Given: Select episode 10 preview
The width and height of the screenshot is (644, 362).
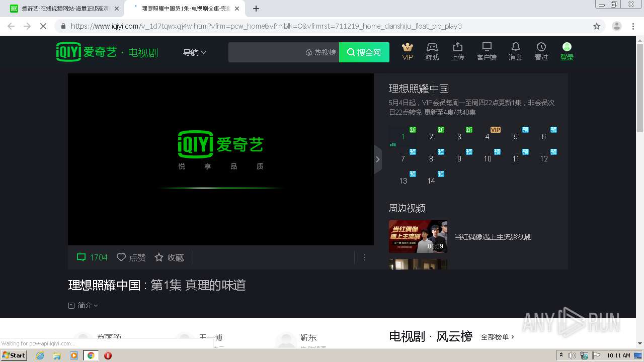Looking at the screenshot, I should point(488,158).
